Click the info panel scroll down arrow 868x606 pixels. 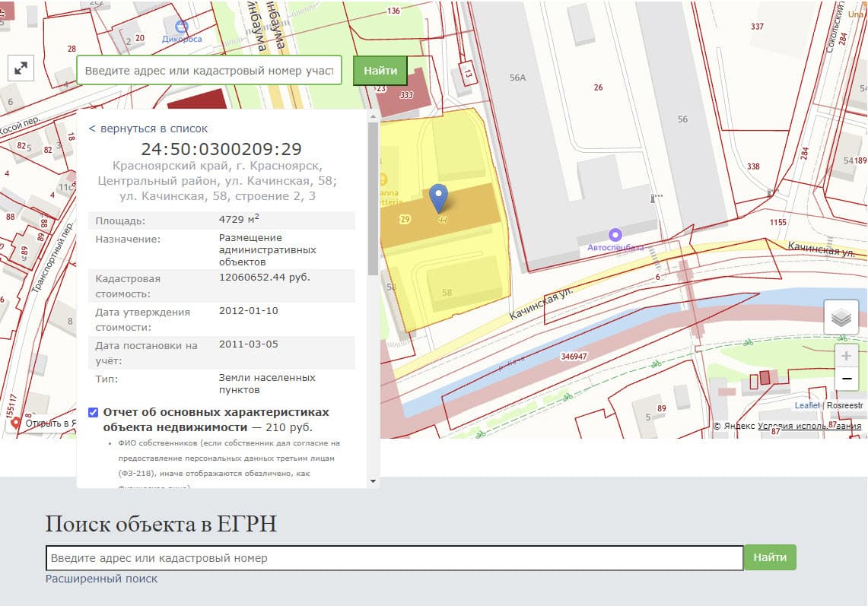(373, 481)
